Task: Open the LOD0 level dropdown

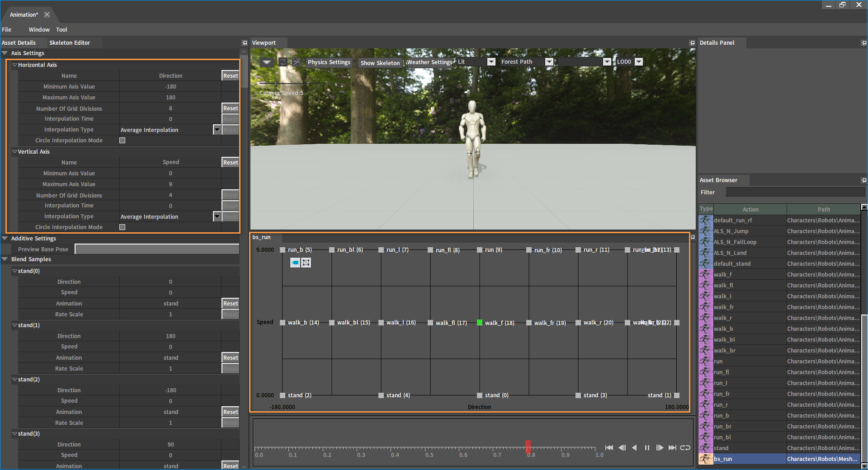Action: (638, 62)
